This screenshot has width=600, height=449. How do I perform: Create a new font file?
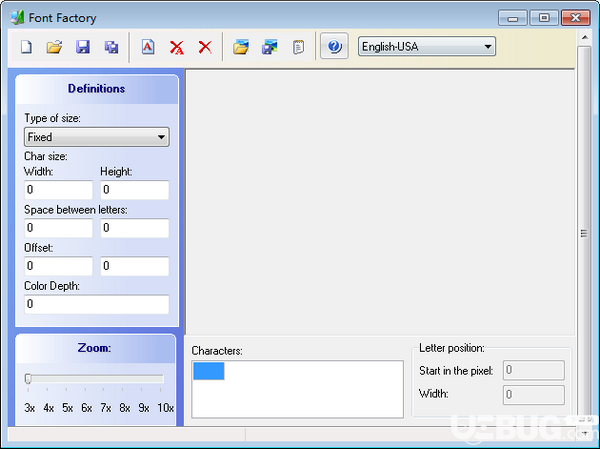click(x=26, y=47)
